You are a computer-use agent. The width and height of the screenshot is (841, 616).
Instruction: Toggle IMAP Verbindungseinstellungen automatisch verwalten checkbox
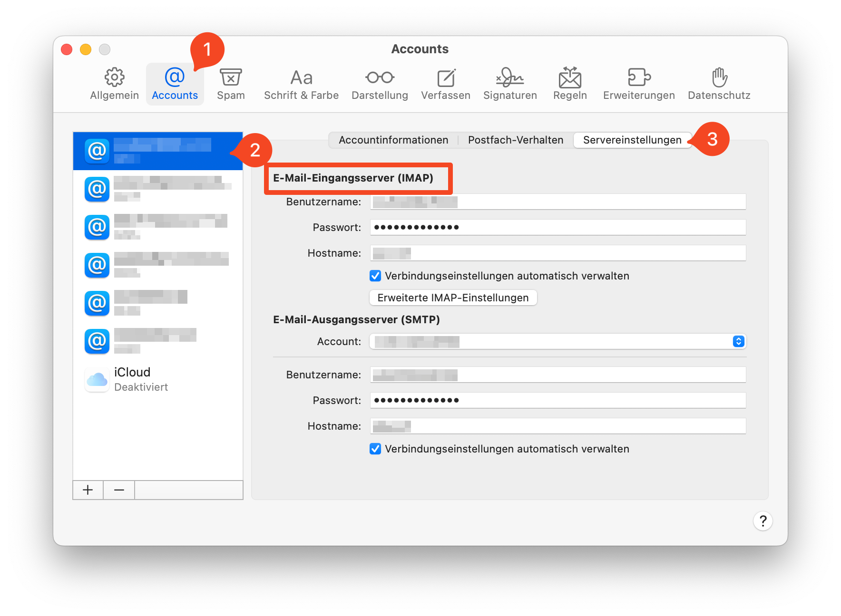pos(375,276)
